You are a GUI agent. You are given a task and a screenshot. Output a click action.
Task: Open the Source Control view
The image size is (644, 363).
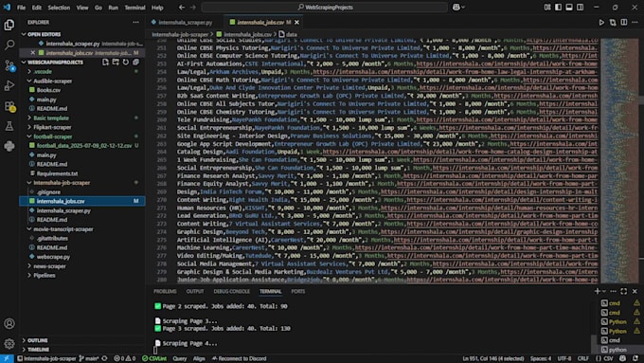click(9, 65)
